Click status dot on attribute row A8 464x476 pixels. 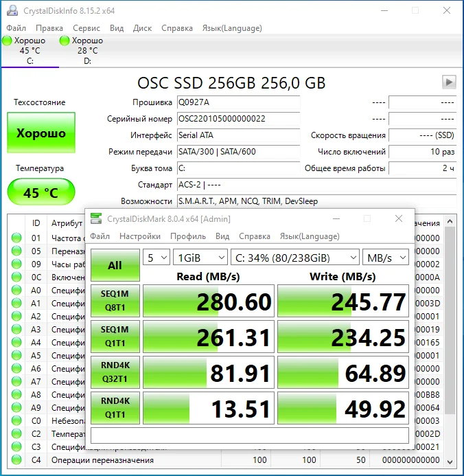[16, 394]
